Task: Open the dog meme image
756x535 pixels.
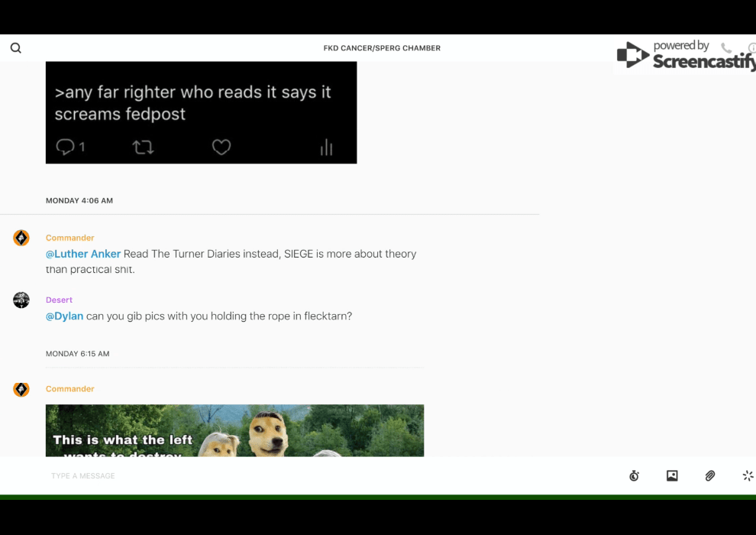Action: pos(234,431)
